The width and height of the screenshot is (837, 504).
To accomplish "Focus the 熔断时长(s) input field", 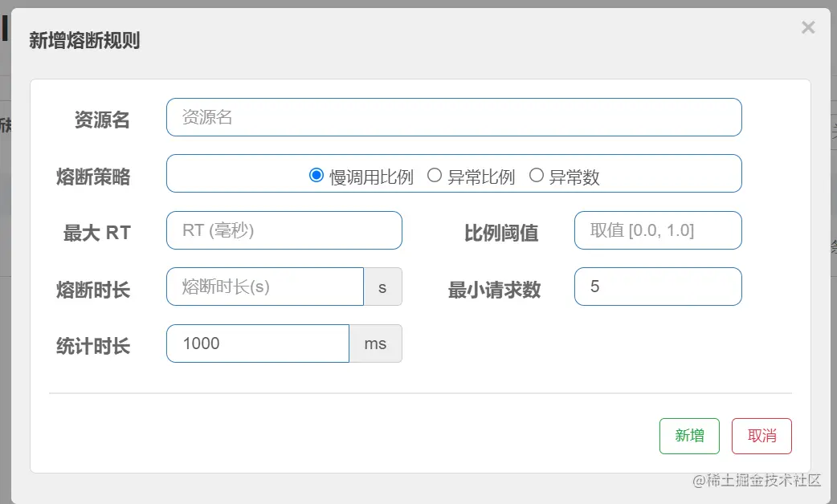I will pos(265,287).
